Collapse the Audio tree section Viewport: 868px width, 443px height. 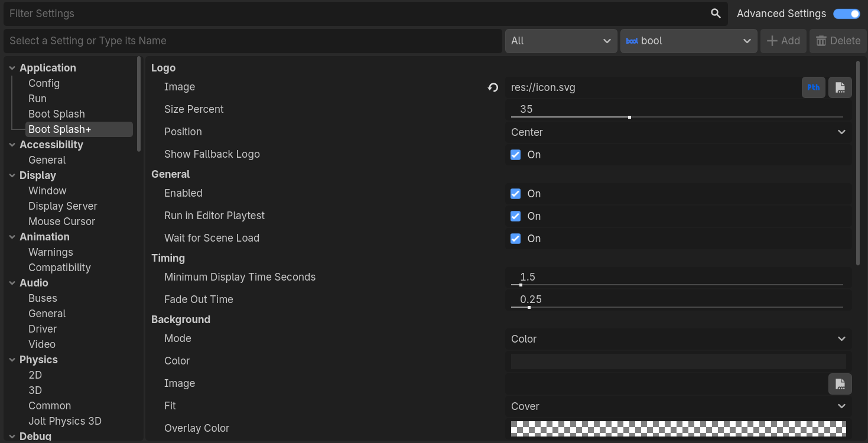[x=12, y=283]
